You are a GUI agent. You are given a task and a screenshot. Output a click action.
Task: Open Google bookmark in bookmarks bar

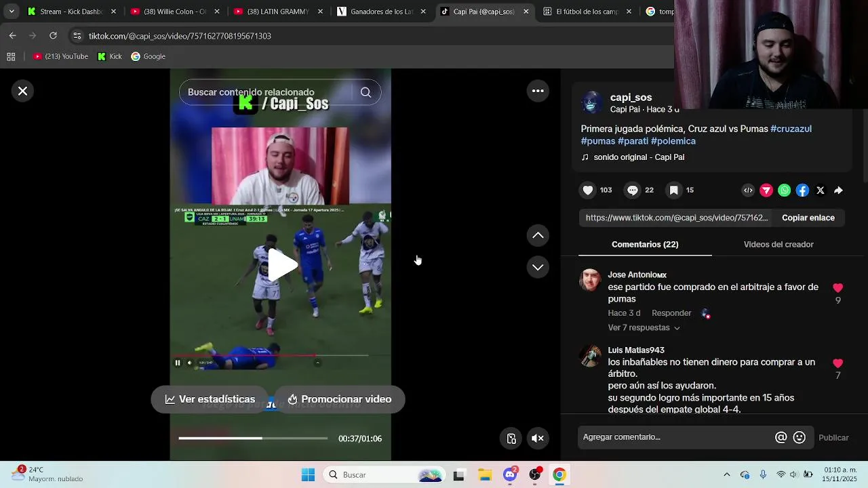148,57
